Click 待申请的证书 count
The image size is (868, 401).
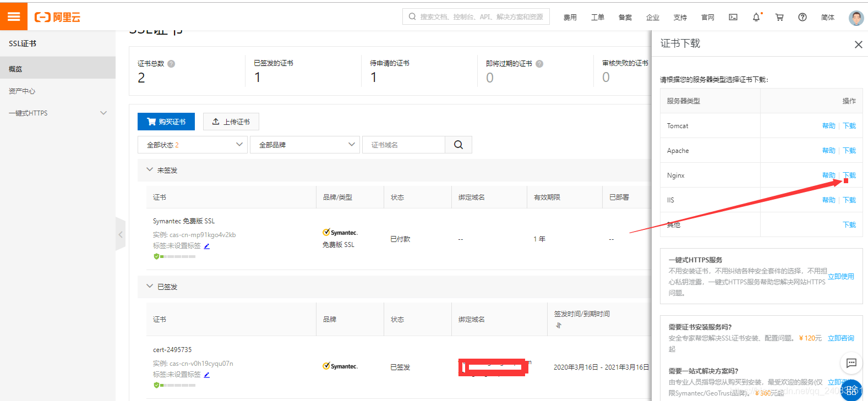(373, 78)
